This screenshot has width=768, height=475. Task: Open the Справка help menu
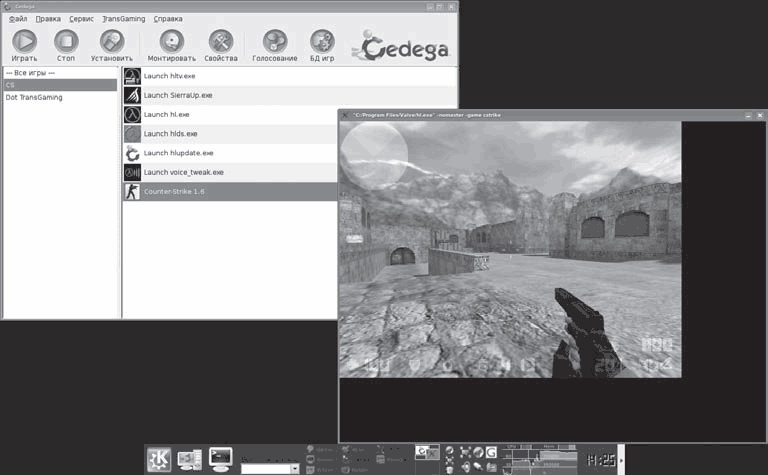(168, 19)
